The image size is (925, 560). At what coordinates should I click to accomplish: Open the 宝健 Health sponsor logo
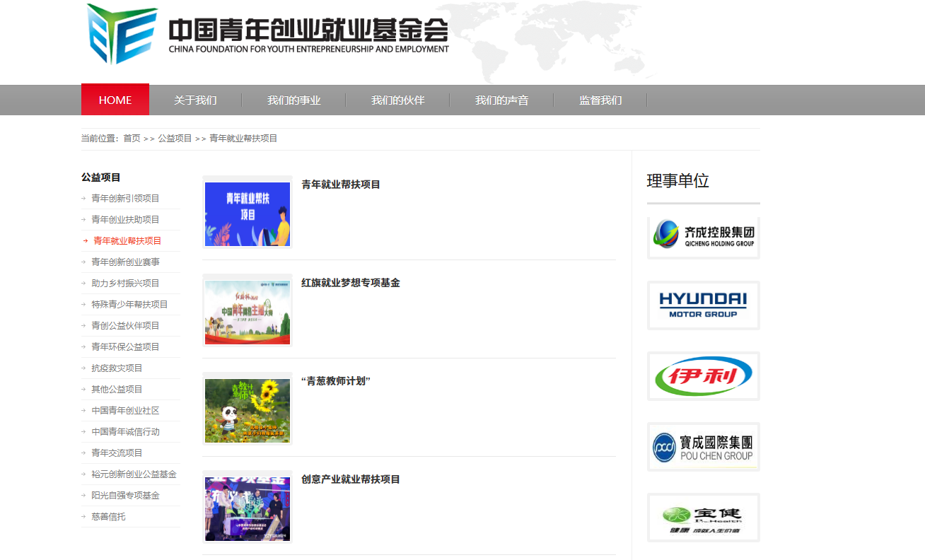click(x=703, y=518)
